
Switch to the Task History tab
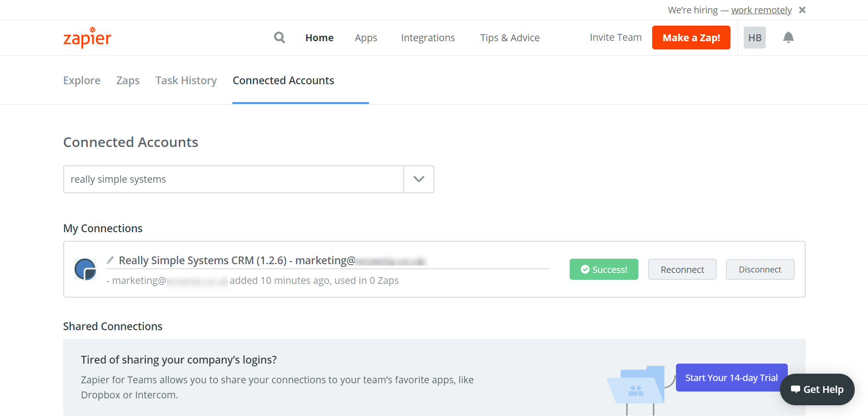(186, 80)
